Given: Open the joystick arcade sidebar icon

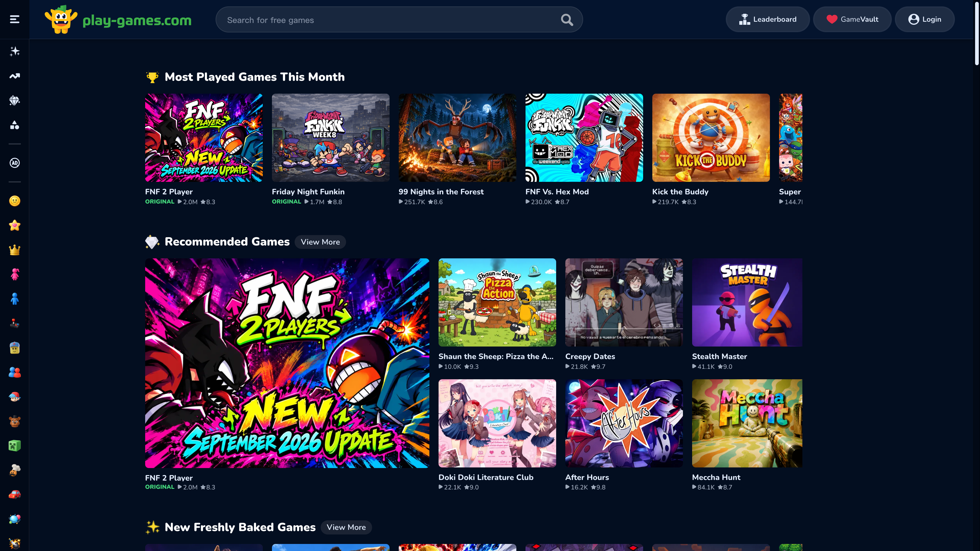Looking at the screenshot, I should coord(14,324).
